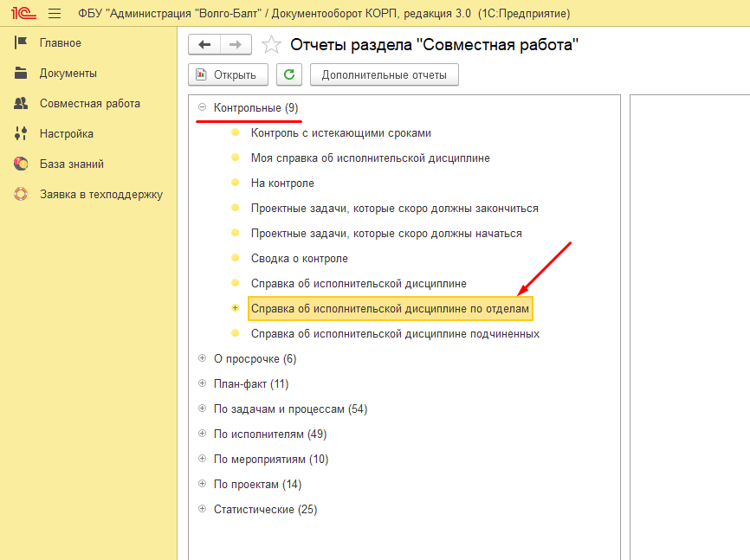Click the 1C logo icon
The height and width of the screenshot is (560, 750).
[x=22, y=14]
